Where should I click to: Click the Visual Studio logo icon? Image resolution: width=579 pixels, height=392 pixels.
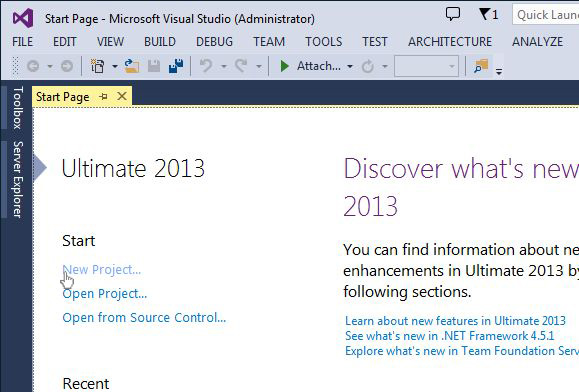[x=23, y=18]
